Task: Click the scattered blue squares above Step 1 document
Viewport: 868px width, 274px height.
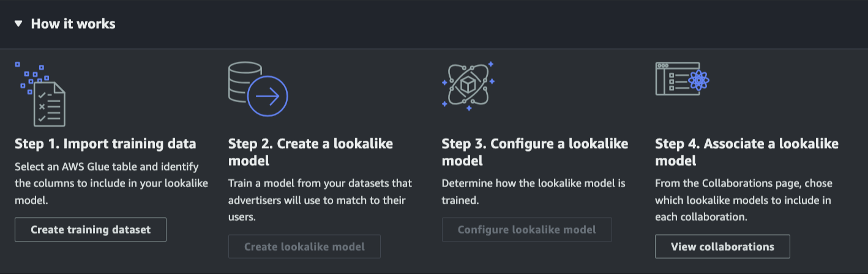Action: (x=31, y=76)
